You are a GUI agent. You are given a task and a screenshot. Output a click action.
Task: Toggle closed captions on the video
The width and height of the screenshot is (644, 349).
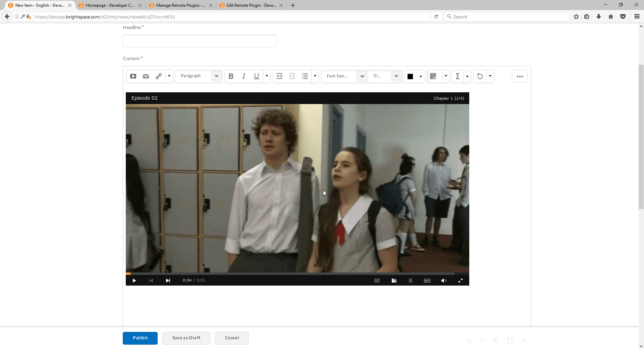pyautogui.click(x=377, y=281)
